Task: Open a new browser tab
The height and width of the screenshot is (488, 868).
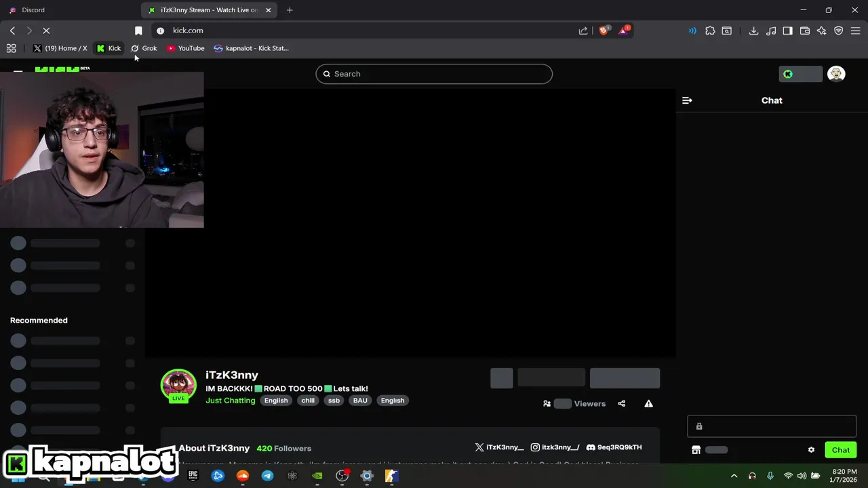Action: pos(290,10)
